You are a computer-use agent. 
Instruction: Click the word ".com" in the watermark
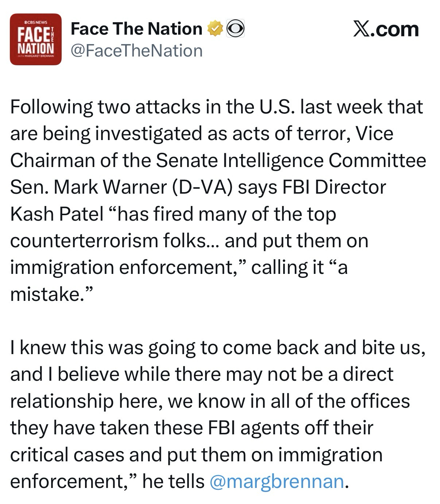(x=395, y=29)
